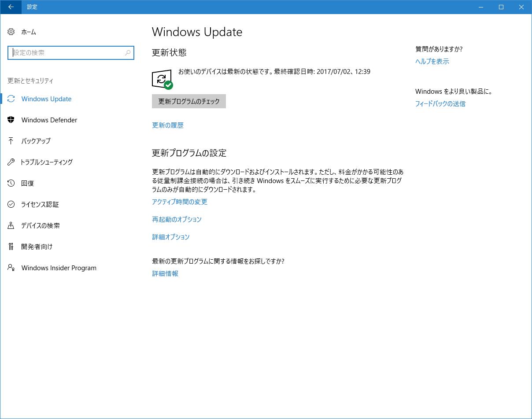Open 詳細オプション link
Image resolution: width=532 pixels, height=419 pixels.
[x=171, y=237]
